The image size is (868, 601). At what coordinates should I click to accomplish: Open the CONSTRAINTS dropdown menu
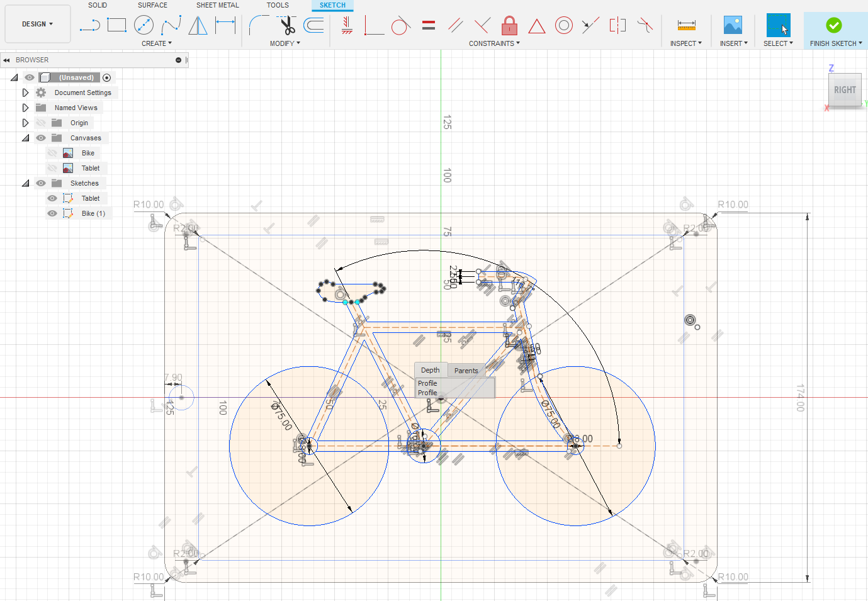494,43
